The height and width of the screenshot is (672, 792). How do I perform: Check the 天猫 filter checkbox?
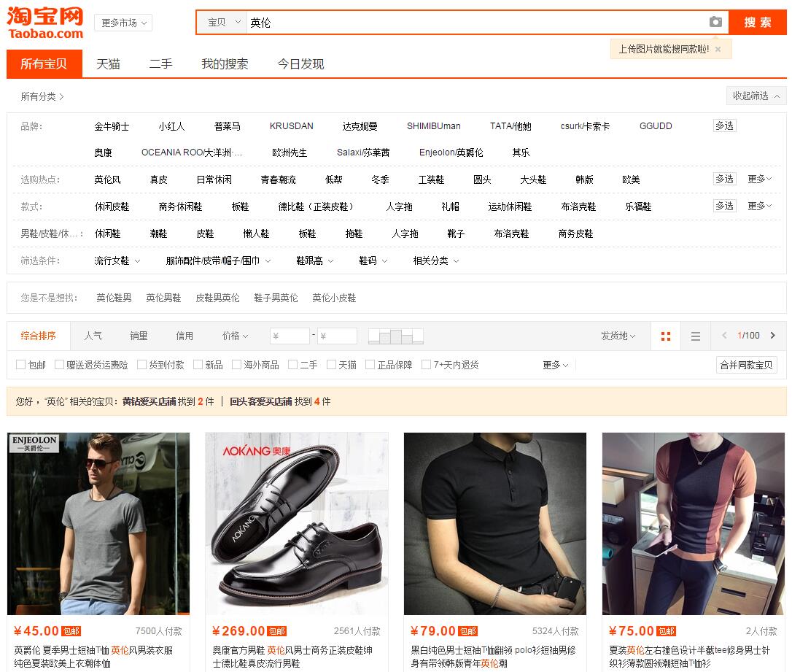click(329, 364)
